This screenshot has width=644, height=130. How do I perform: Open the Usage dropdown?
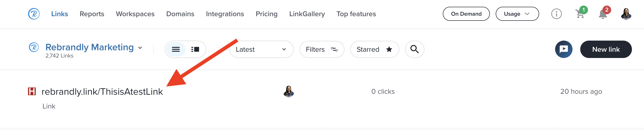pos(517,14)
